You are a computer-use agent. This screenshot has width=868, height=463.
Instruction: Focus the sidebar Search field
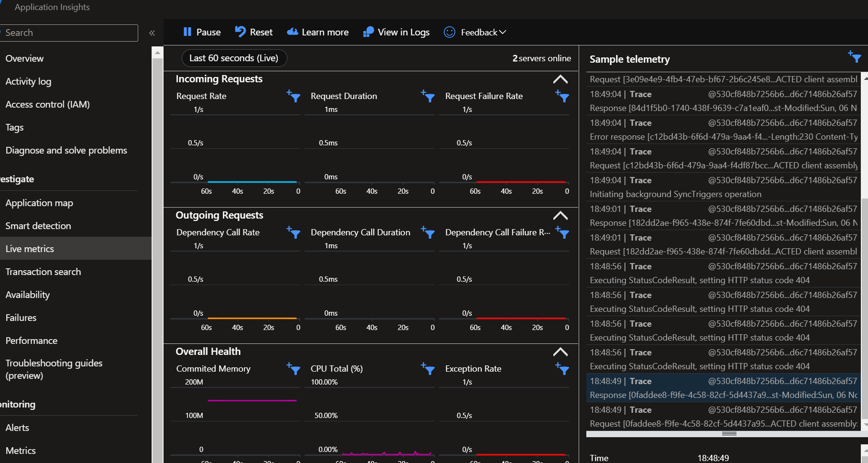tap(69, 33)
